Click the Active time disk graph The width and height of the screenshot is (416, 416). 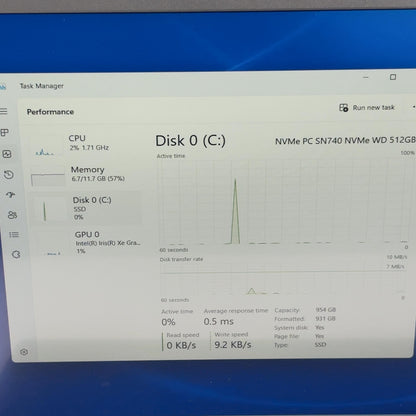(x=283, y=202)
